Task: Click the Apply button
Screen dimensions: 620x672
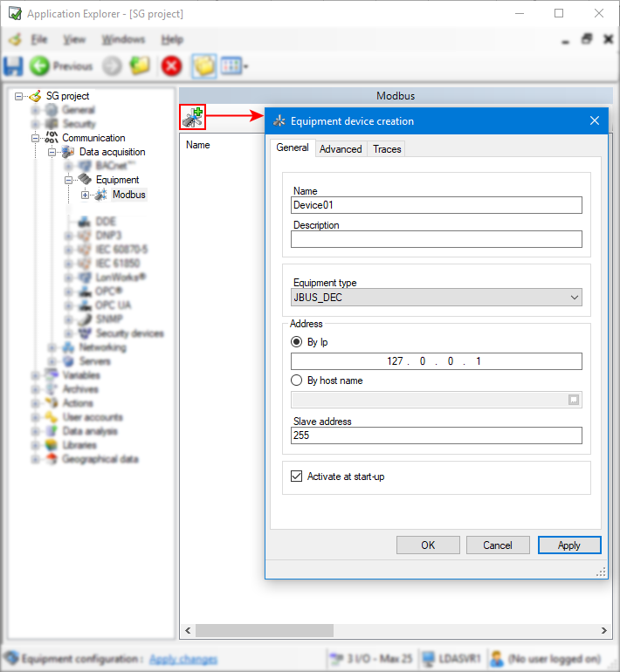Action: point(568,545)
